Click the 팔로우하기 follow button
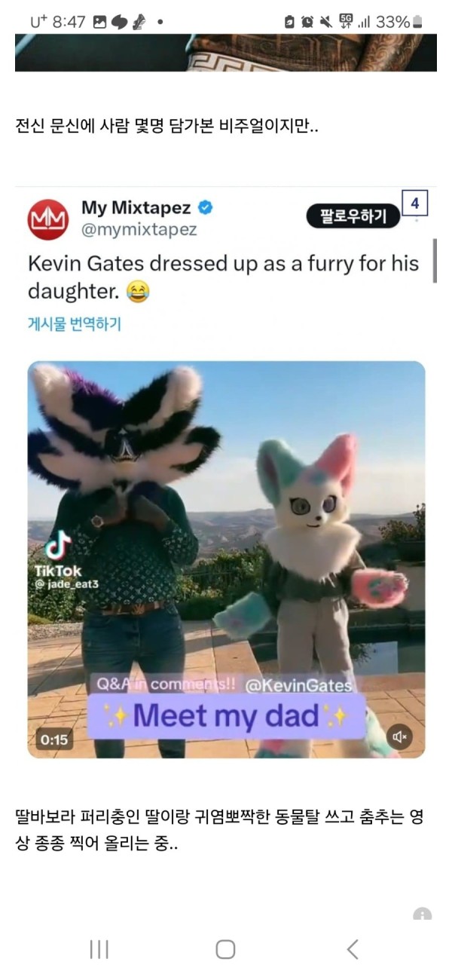The width and height of the screenshot is (452, 980). [353, 216]
